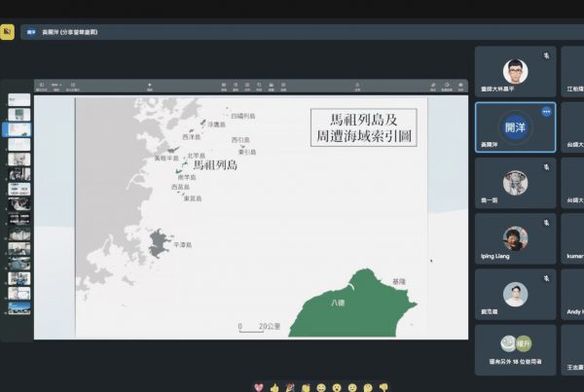Viewport: 584px width, 392px height.
Task: Send the clapping hands reaction
Action: 305,386
